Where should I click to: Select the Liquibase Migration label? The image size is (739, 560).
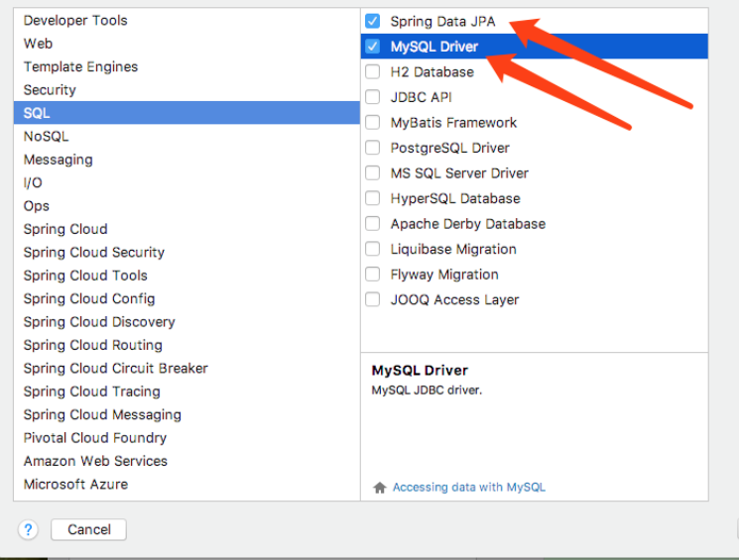(453, 249)
